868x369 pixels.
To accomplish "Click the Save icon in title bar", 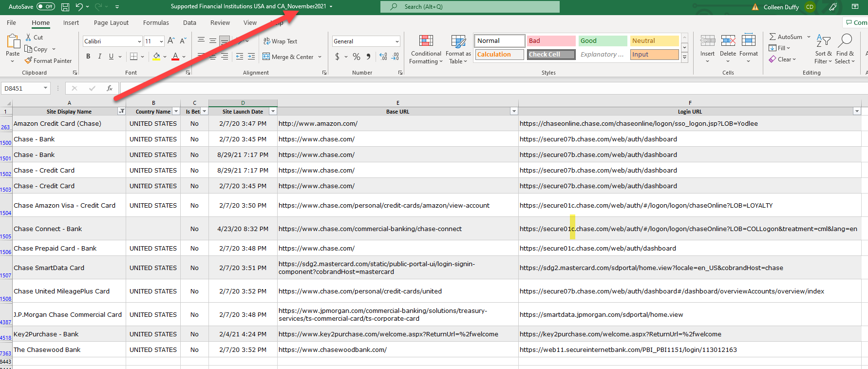I will (65, 7).
